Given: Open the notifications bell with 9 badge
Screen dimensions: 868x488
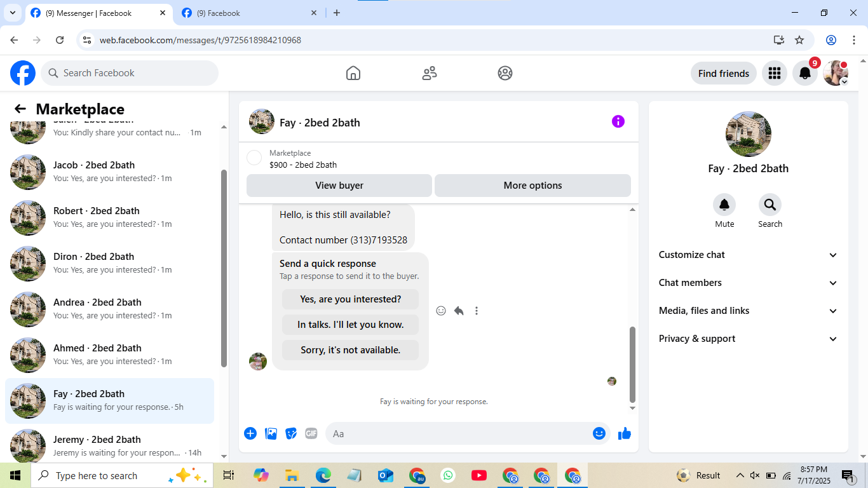Looking at the screenshot, I should [x=805, y=73].
